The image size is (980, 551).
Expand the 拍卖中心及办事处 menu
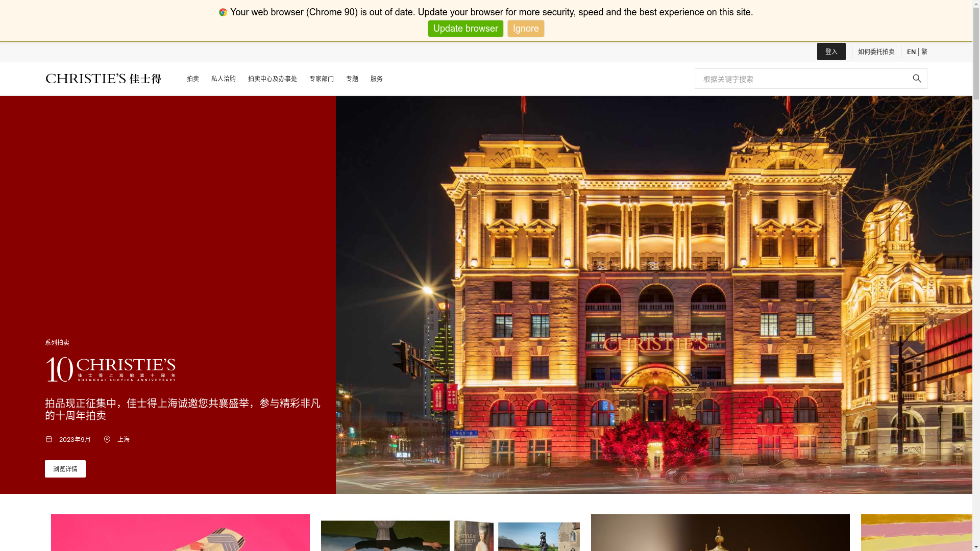pos(273,79)
